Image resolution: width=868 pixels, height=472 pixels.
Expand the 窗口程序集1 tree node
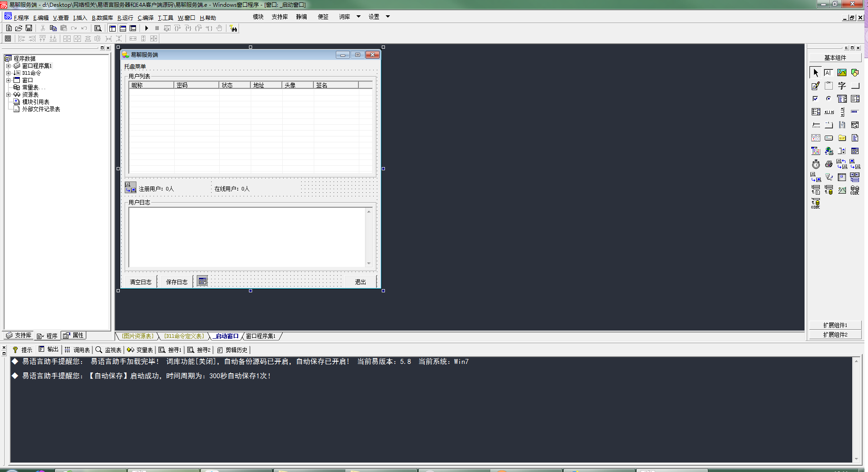pos(8,66)
